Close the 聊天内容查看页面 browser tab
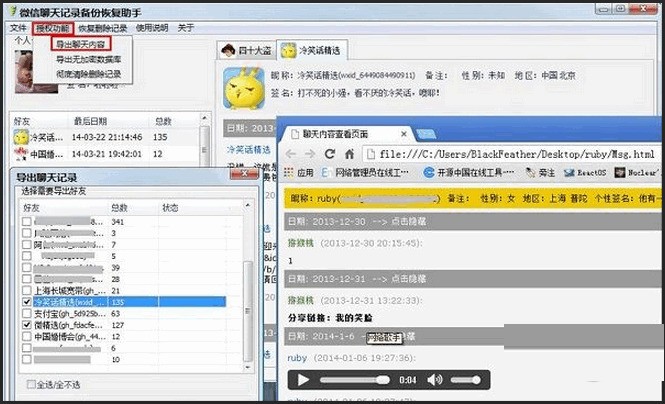The height and width of the screenshot is (404, 665). [x=404, y=134]
